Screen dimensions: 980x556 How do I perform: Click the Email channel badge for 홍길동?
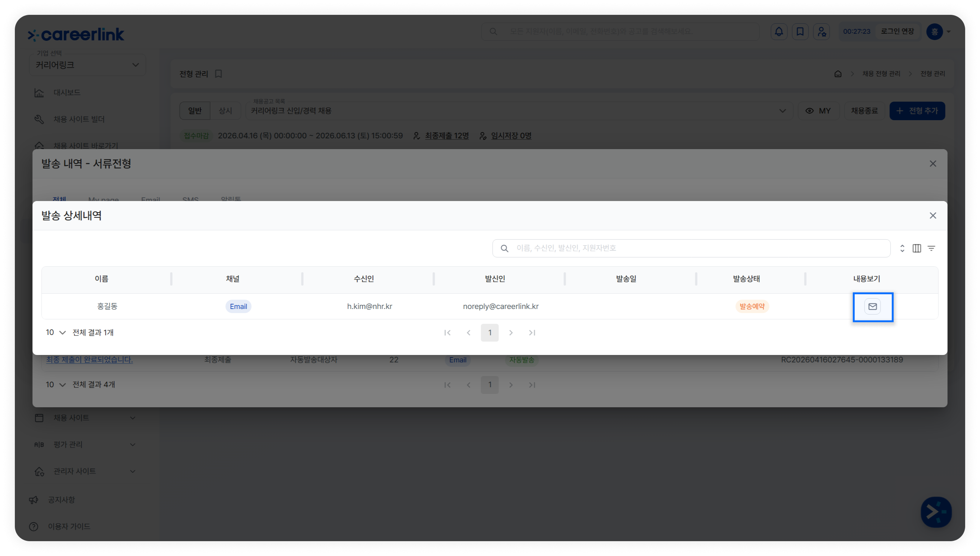(x=238, y=307)
